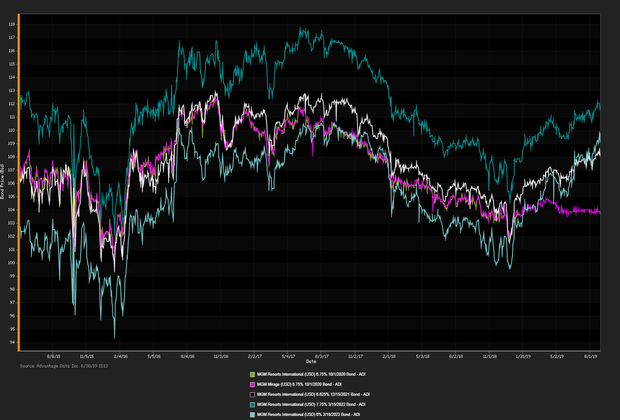
Task: Click x-axis date label 11/5/15
Action: pos(87,356)
